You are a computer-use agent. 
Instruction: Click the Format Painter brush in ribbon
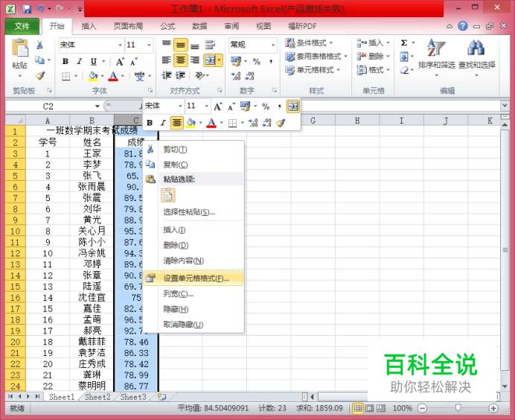pyautogui.click(x=40, y=76)
